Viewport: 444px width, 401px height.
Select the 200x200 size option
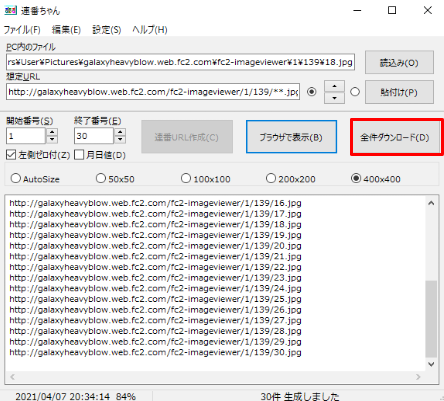coord(271,178)
